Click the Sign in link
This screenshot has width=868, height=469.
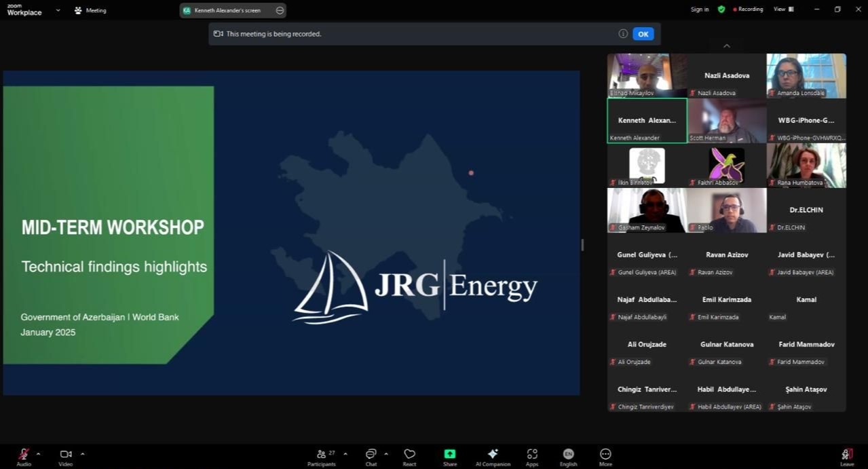point(700,10)
